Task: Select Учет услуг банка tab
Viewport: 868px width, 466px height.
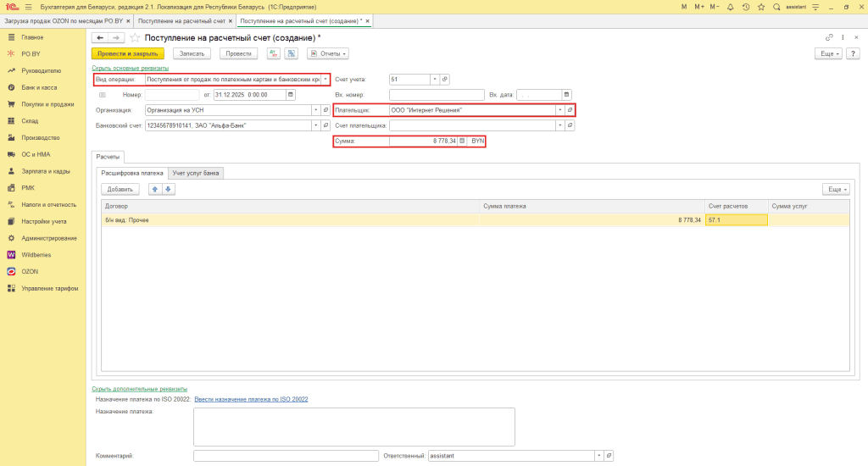Action: coord(196,173)
